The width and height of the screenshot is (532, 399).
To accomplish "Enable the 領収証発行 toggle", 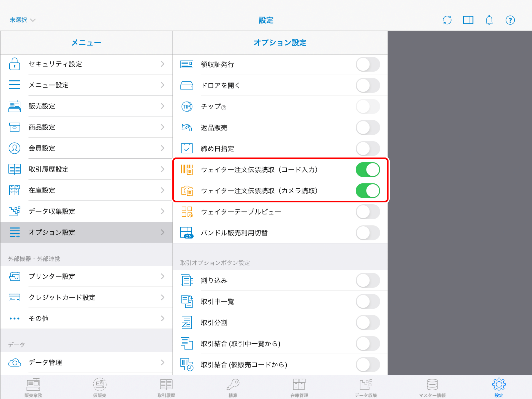I will click(368, 64).
